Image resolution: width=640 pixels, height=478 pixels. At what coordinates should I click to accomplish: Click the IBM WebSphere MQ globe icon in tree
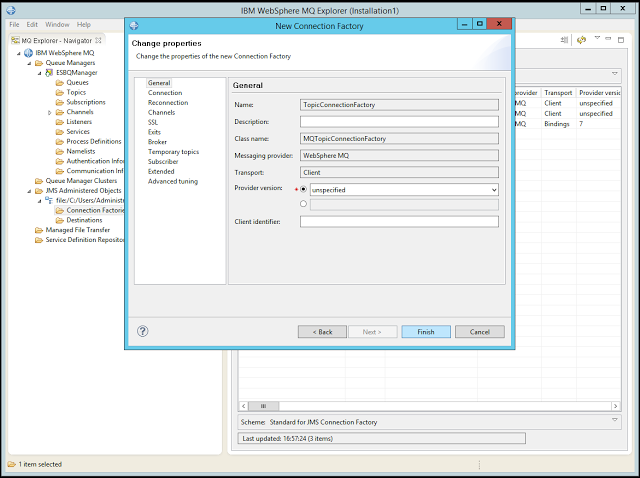pos(29,53)
